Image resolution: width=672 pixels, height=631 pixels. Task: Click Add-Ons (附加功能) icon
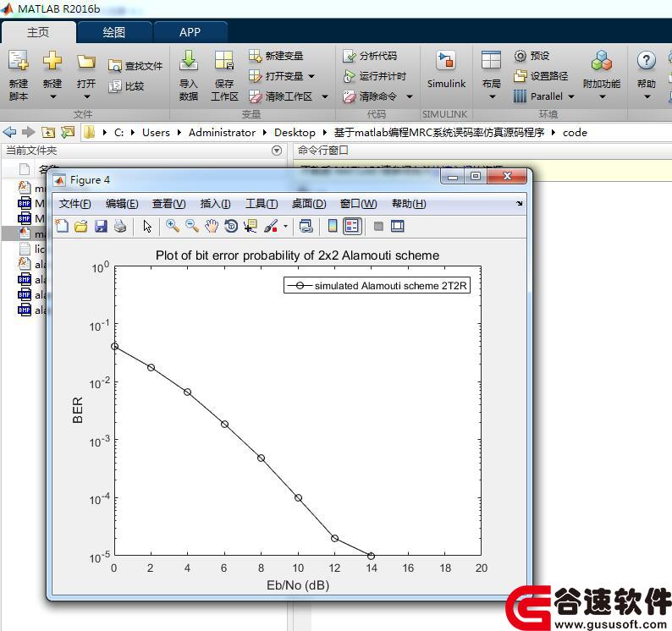pos(602,61)
